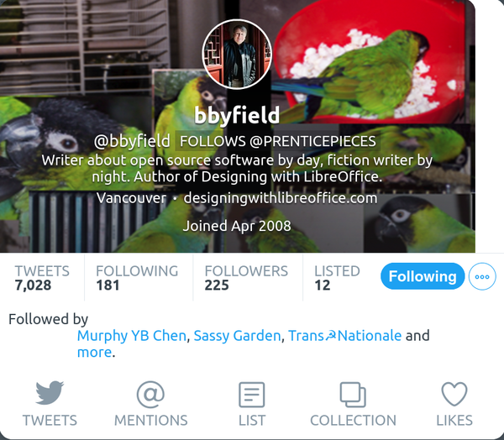Show the Following 181 list
The height and width of the screenshot is (440, 504).
137,278
